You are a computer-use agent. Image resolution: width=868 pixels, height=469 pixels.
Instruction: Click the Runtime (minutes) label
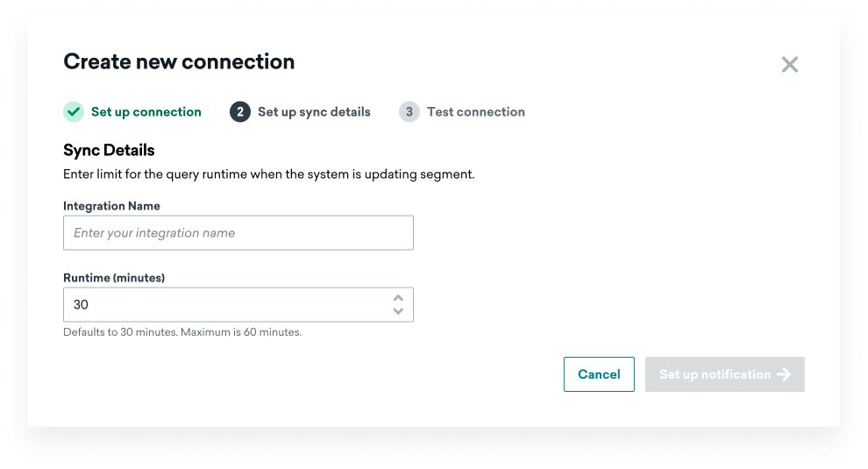114,278
